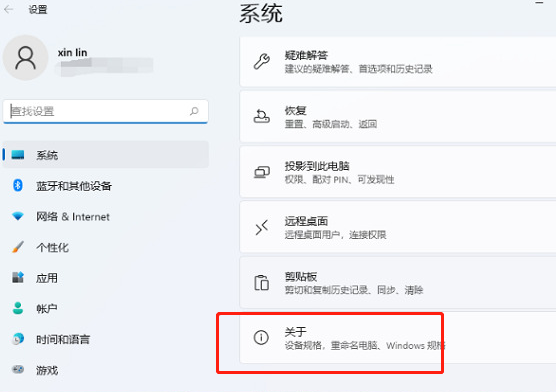Image resolution: width=556 pixels, height=392 pixels.
Task: Open the 远程桌面 settings card
Action: [398, 227]
